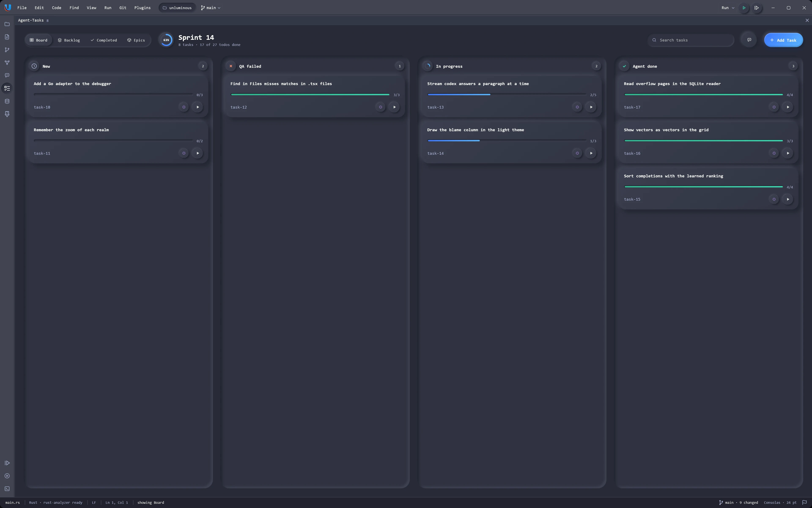Click the Add Task button

tap(783, 40)
